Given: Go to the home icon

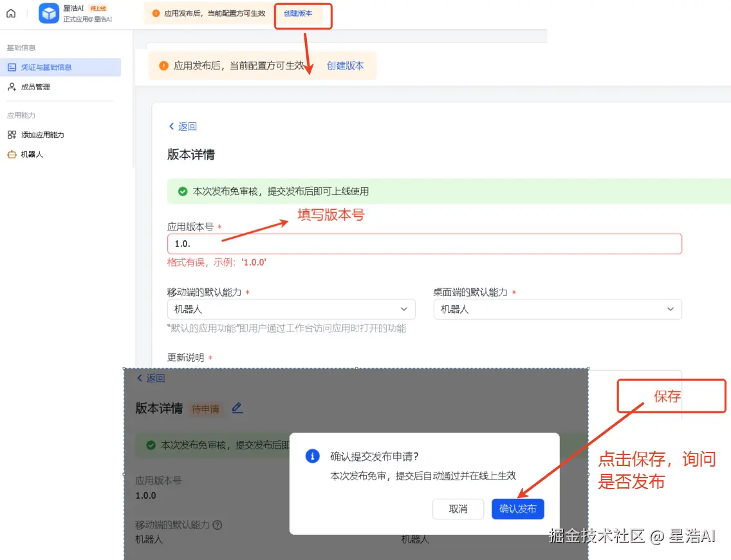Looking at the screenshot, I should [11, 14].
